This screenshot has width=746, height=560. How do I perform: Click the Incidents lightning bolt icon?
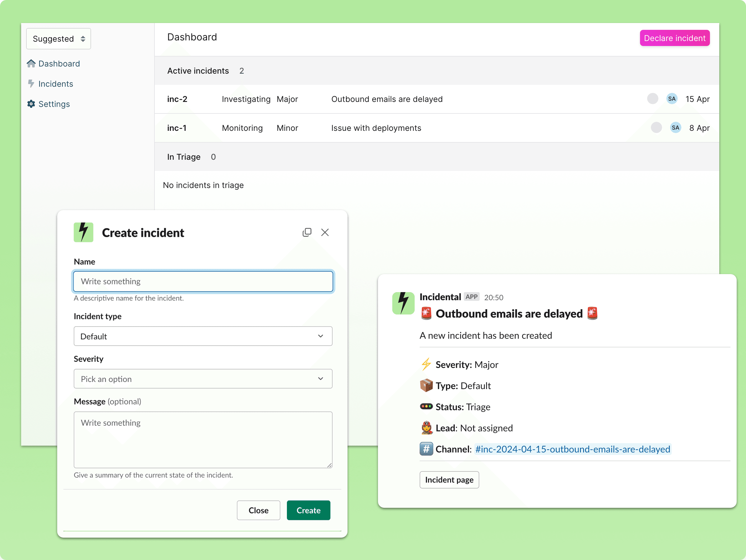31,84
